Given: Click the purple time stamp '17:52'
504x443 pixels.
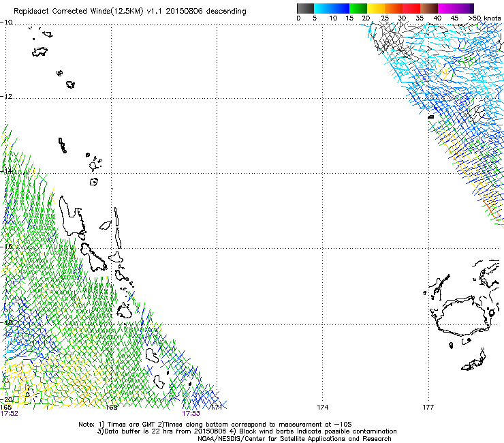Looking at the screenshot, I should (10, 414).
